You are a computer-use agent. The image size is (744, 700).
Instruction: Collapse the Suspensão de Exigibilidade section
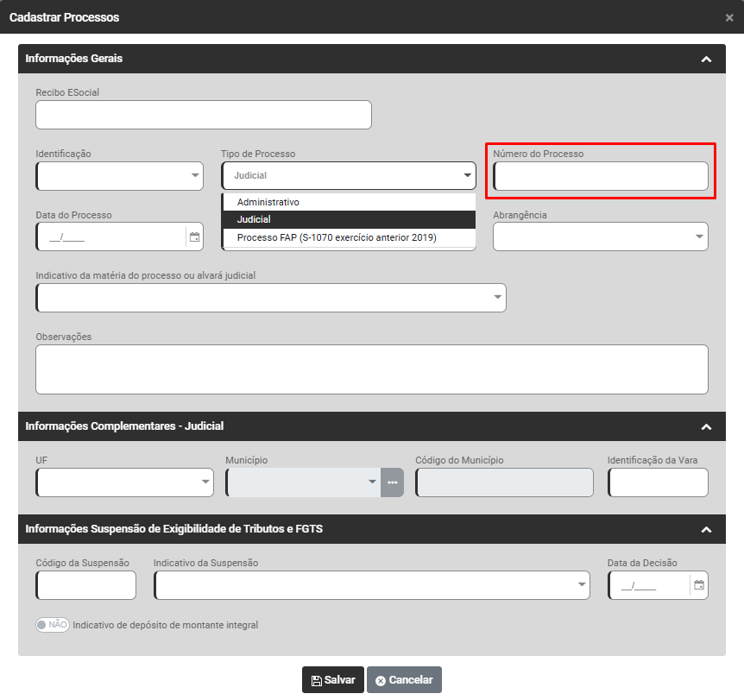706,530
